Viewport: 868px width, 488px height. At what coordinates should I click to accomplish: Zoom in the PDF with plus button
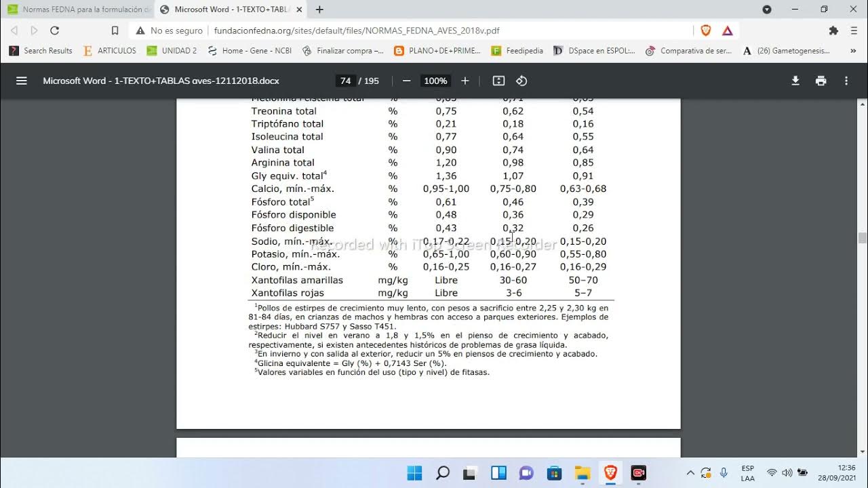(465, 81)
